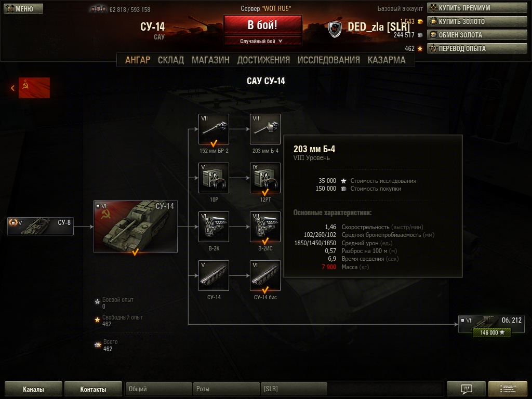Open the СУ-8 predecessor vehicle node

(x=41, y=227)
